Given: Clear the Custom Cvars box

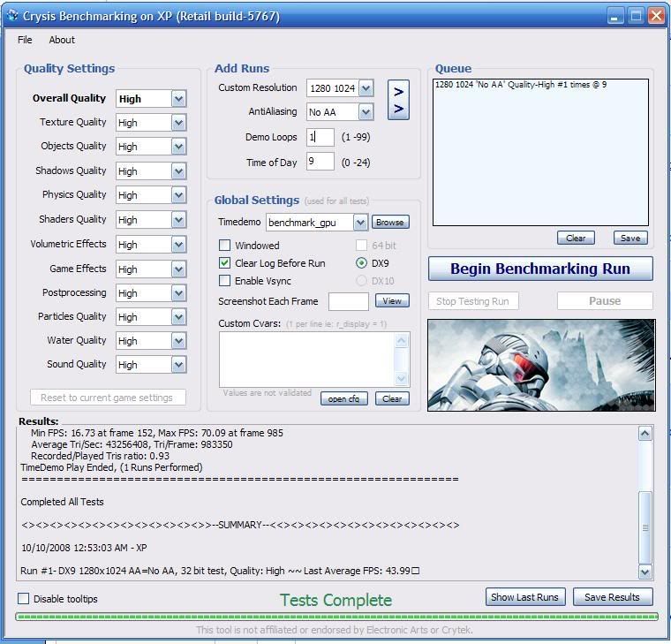Looking at the screenshot, I should (x=392, y=398).
